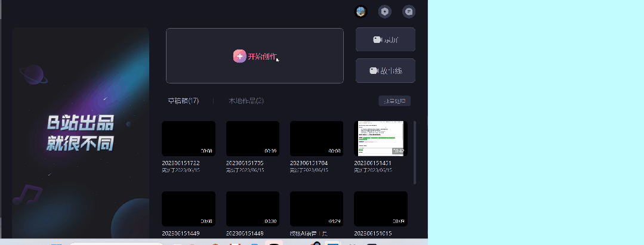Open the 终极AI语音 draft thumbnail
This screenshot has width=644, height=245.
317,209
